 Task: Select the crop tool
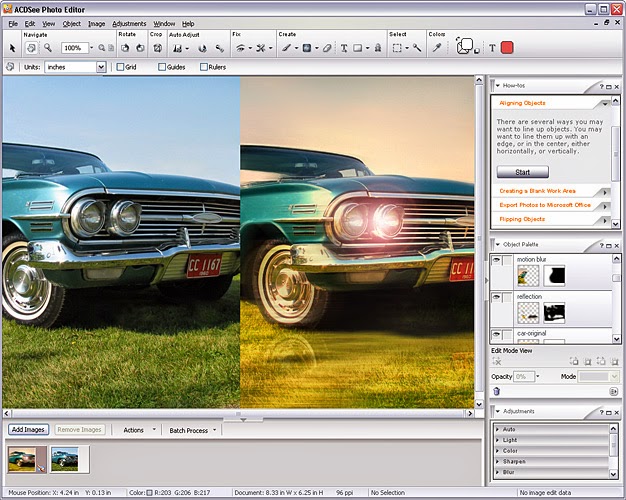(x=157, y=47)
